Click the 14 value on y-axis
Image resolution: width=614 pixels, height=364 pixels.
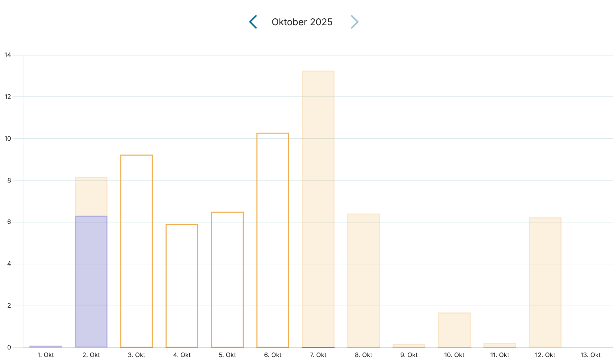click(x=8, y=55)
